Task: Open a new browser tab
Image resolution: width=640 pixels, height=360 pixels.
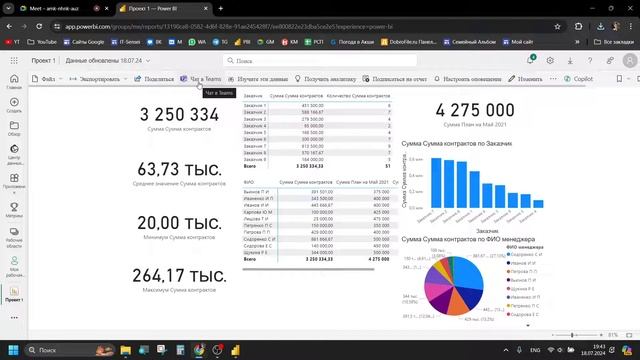Action: coord(220,8)
